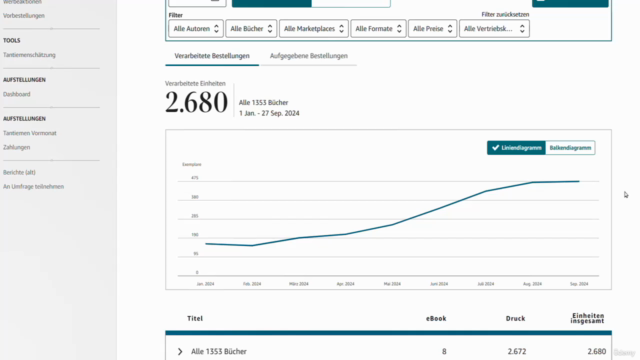640x360 pixels.
Task: Expand the Alle 1353 Bücher row
Action: point(180,351)
